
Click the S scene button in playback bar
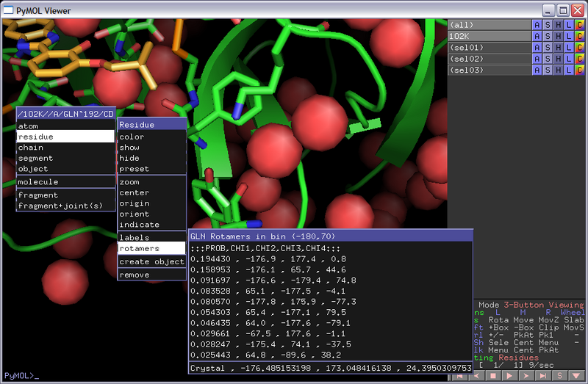coord(560,377)
